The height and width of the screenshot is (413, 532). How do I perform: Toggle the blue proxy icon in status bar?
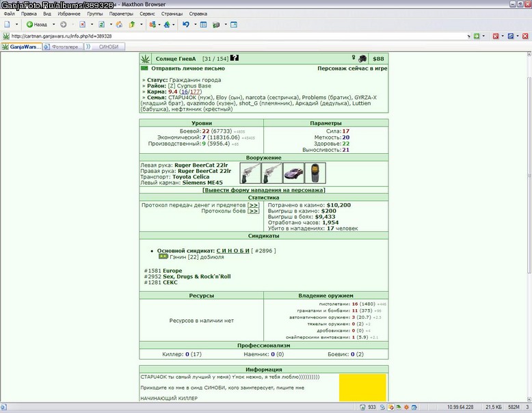tap(383, 407)
